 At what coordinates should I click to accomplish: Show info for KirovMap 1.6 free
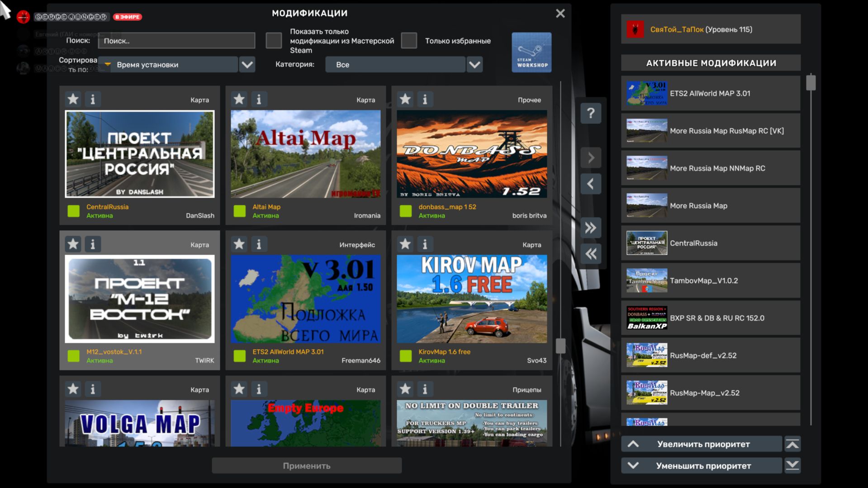tap(425, 244)
